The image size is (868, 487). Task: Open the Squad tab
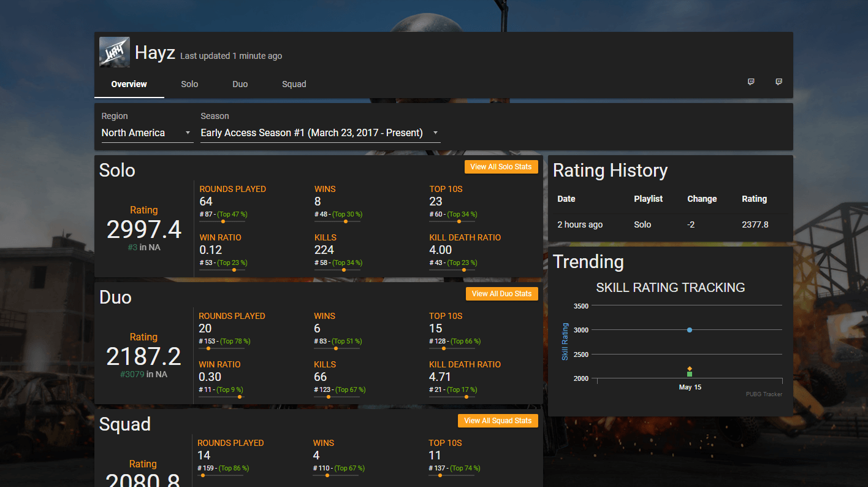pyautogui.click(x=294, y=84)
